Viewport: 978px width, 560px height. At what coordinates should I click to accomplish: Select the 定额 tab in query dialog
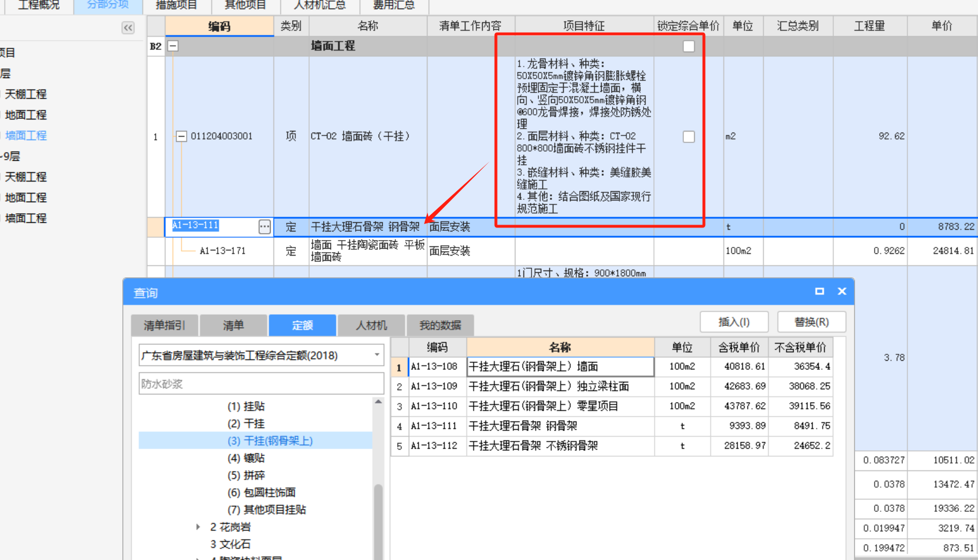coord(302,325)
